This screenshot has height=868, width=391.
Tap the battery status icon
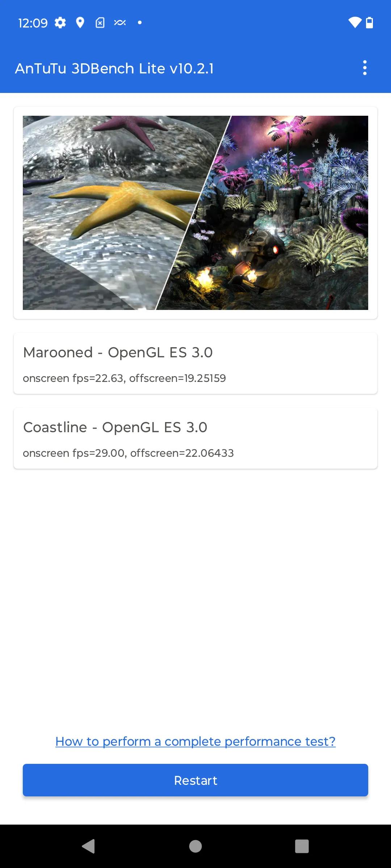[x=369, y=23]
